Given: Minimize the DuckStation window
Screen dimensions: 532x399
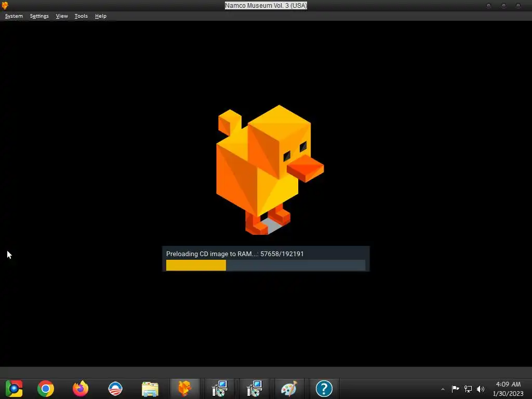Looking at the screenshot, I should pyautogui.click(x=488, y=6).
